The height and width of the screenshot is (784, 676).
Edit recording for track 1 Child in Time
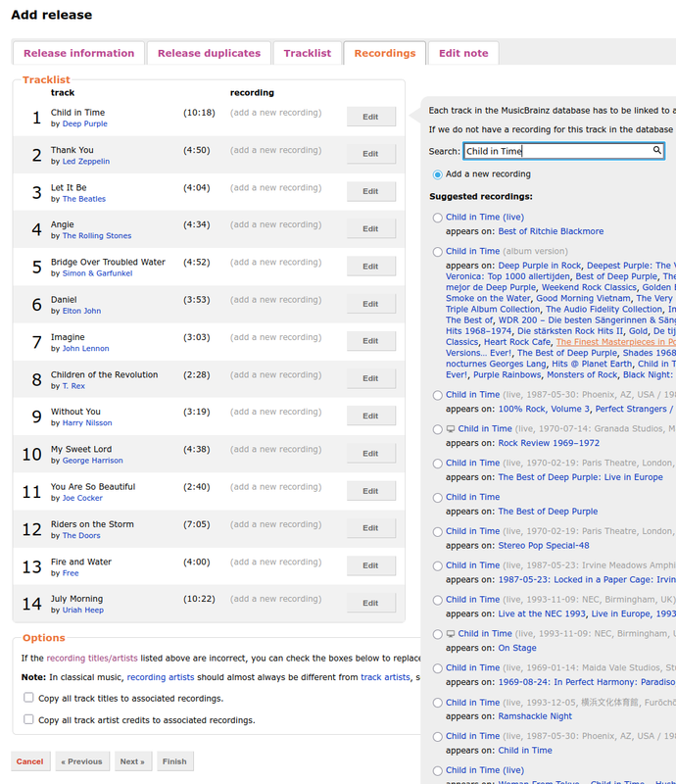tap(371, 117)
